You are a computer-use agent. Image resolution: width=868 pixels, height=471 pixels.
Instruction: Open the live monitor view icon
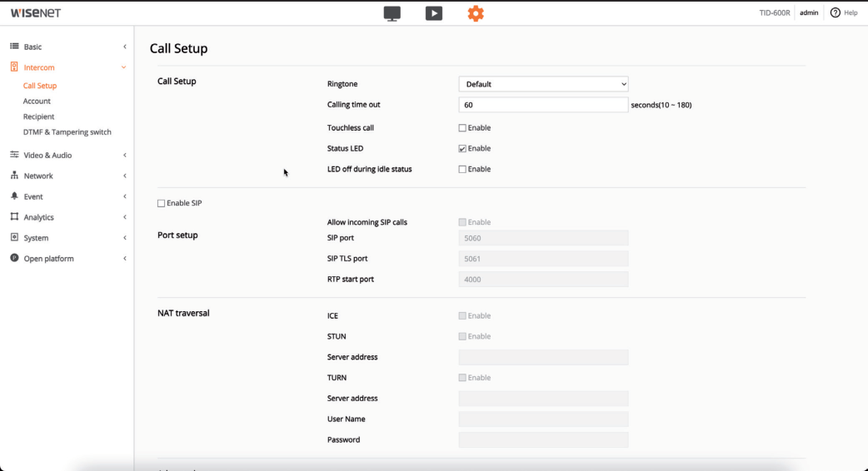392,13
